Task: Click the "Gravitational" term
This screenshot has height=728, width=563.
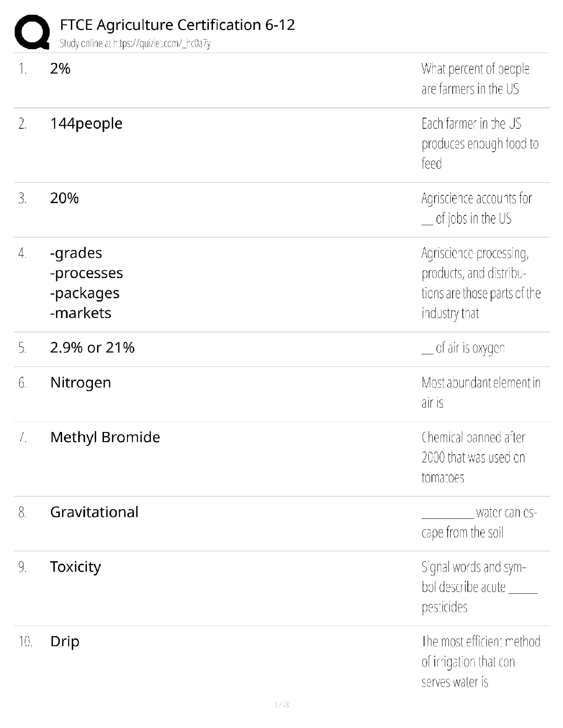Action: 94,512
